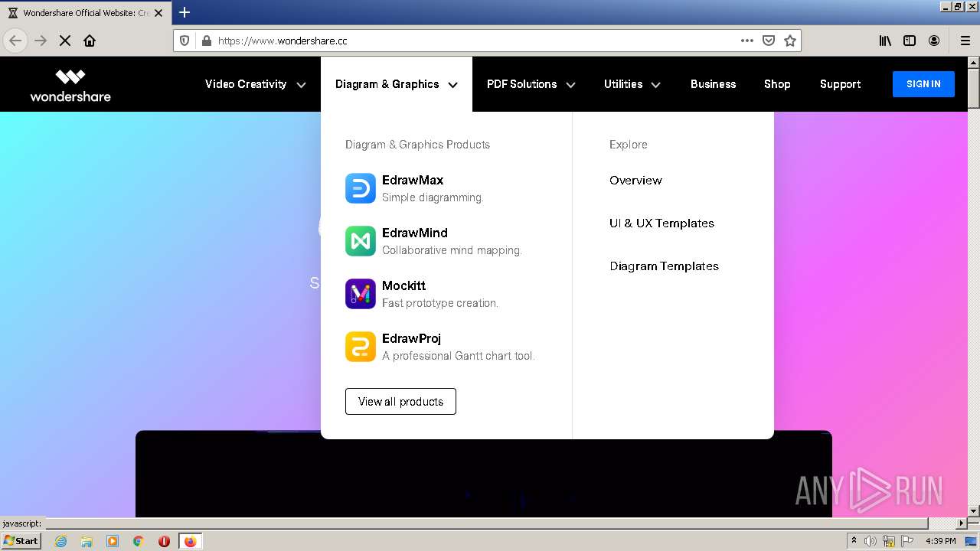Click vertical scrollbar down arrow

pos(974,510)
